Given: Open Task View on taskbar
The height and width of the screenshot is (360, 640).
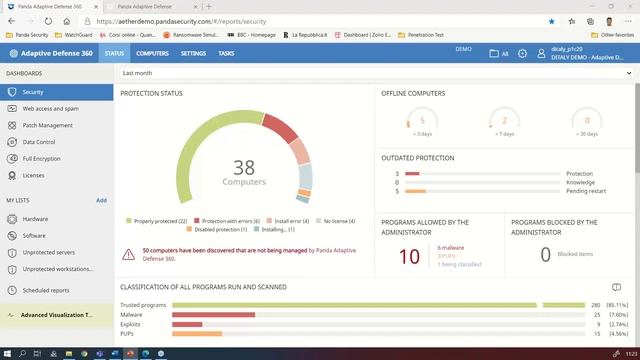Looking at the screenshot, I should [37, 353].
